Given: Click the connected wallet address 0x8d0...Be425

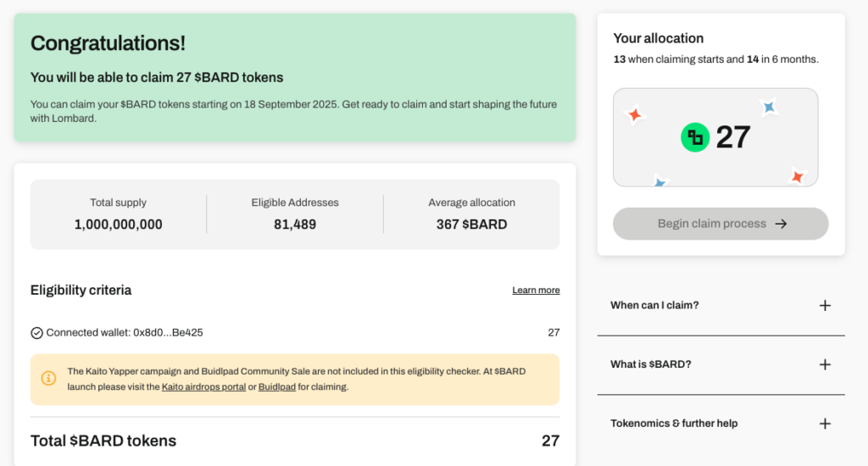Looking at the screenshot, I should 169,333.
